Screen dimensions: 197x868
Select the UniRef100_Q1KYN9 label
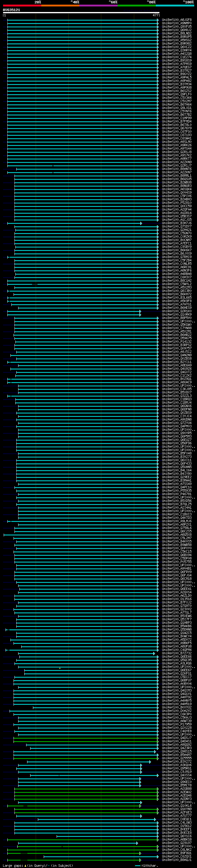177,809
